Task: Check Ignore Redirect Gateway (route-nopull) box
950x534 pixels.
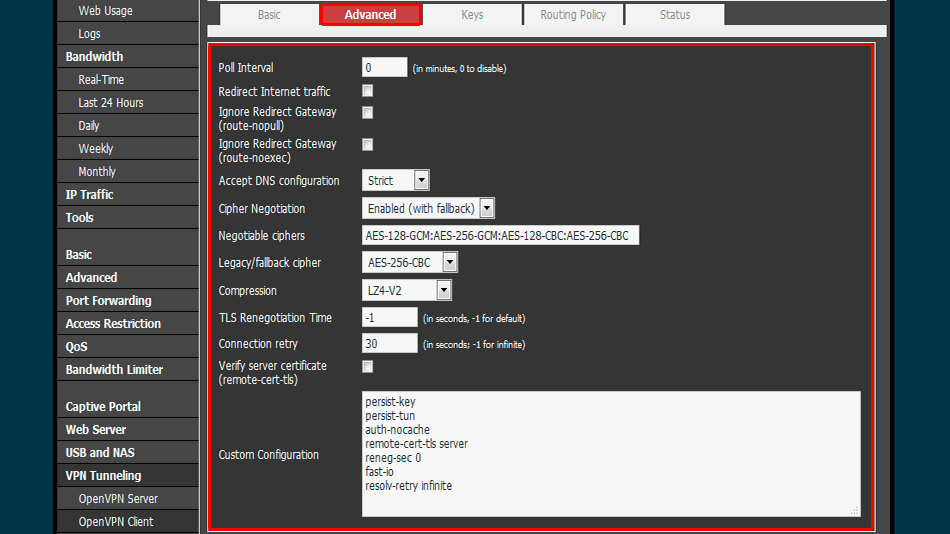Action: click(368, 112)
